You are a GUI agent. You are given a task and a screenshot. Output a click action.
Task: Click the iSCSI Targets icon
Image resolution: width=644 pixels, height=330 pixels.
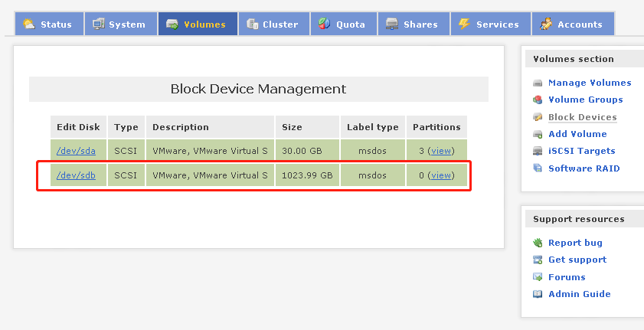(x=538, y=151)
